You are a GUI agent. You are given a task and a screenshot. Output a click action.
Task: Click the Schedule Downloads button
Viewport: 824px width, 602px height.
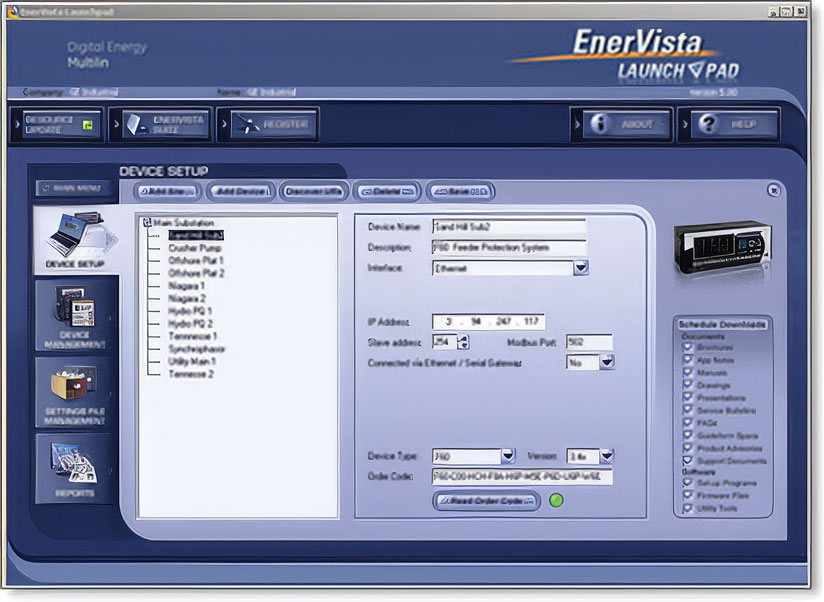722,325
